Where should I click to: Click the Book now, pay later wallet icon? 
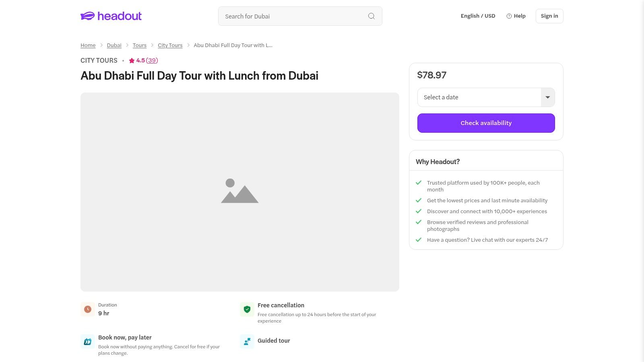88,341
